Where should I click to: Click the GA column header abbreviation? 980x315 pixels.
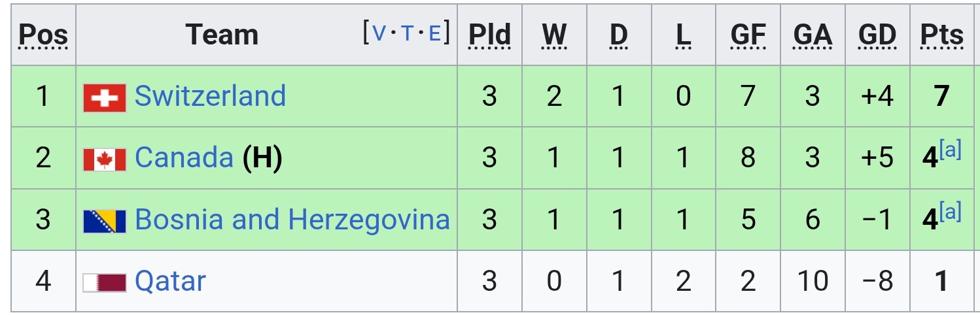[x=813, y=35]
